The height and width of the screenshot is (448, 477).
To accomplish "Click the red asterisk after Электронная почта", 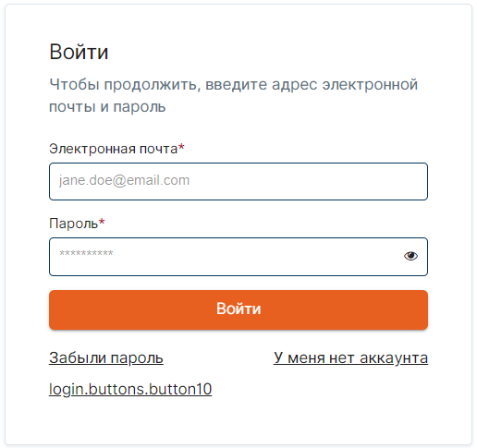I will (181, 147).
